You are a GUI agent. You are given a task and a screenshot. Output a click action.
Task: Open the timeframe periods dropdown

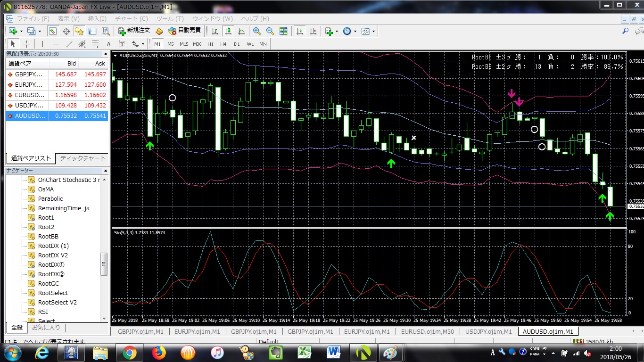click(x=355, y=31)
